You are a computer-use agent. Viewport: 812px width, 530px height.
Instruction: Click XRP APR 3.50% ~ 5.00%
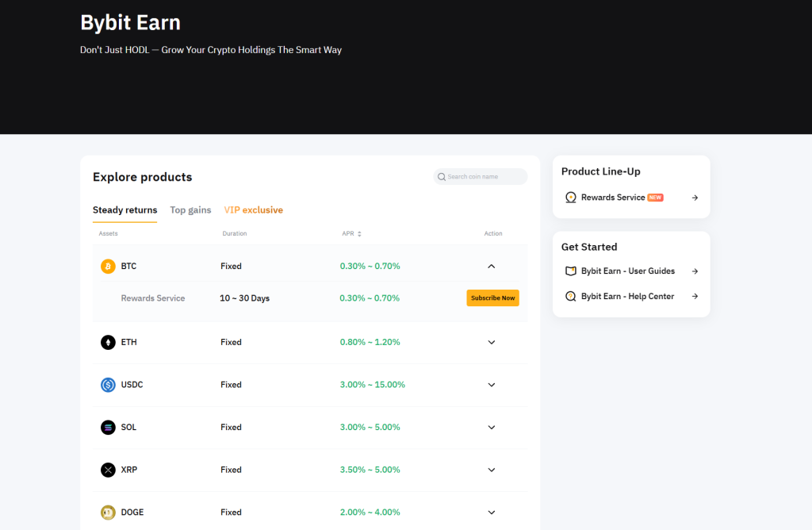pyautogui.click(x=370, y=470)
